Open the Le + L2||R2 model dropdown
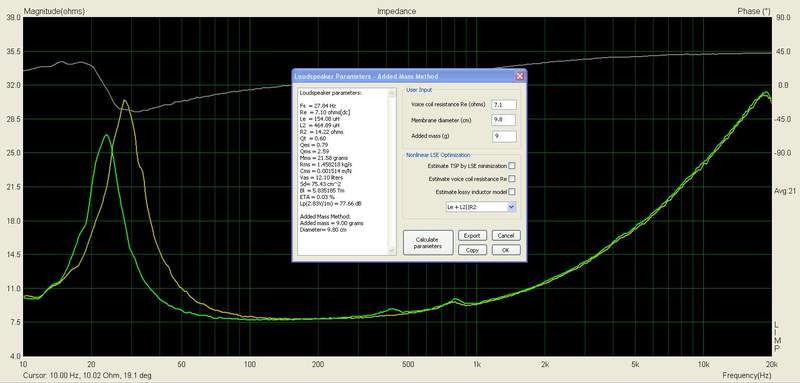The image size is (800, 383). tap(512, 207)
